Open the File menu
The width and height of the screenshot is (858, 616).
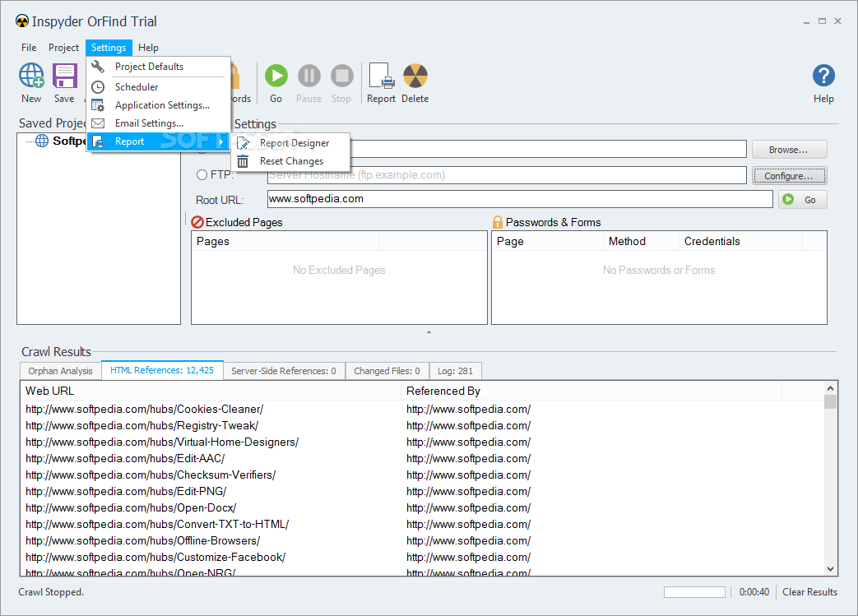click(x=29, y=48)
